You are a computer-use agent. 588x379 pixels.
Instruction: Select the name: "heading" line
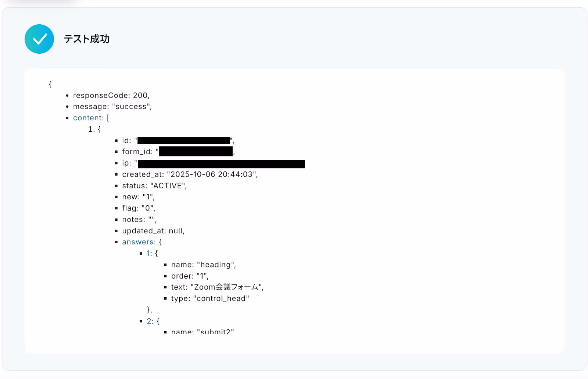204,265
